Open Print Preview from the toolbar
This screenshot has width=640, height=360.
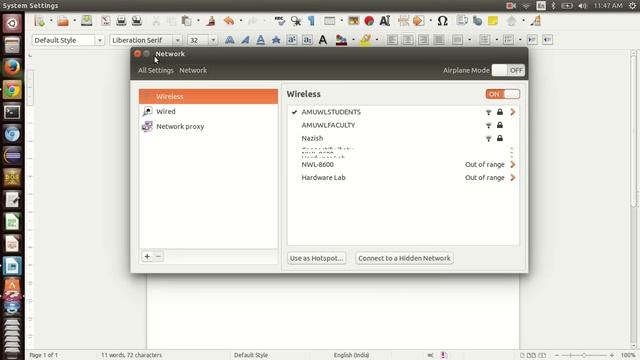click(x=137, y=20)
